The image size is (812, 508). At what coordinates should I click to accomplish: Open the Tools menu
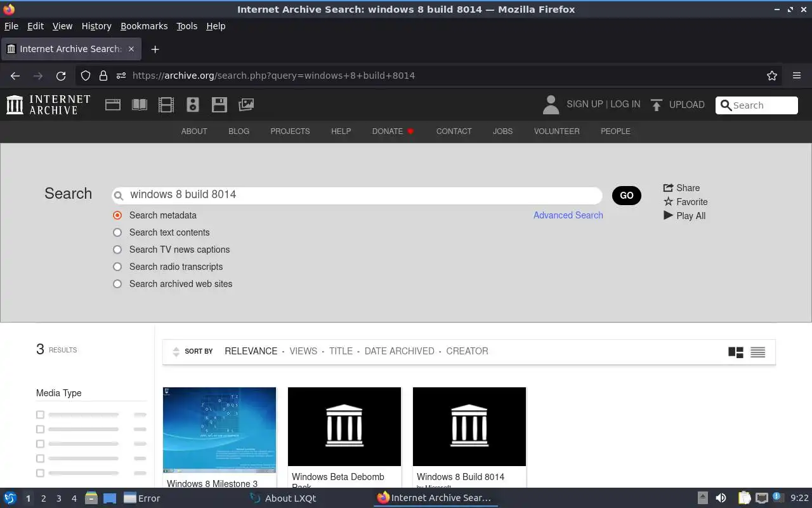(x=187, y=26)
